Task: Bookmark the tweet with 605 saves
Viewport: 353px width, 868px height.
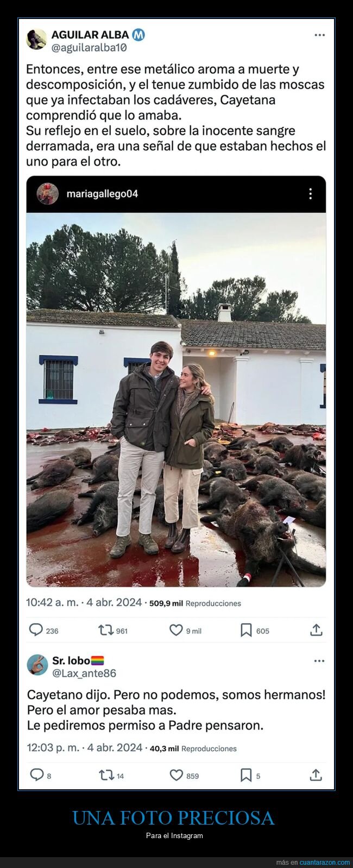Action: coord(246,630)
